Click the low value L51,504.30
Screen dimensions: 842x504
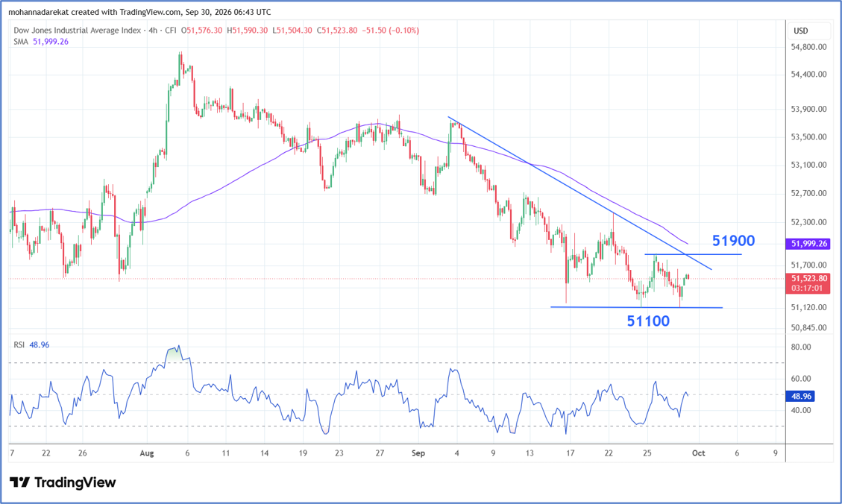pos(292,31)
